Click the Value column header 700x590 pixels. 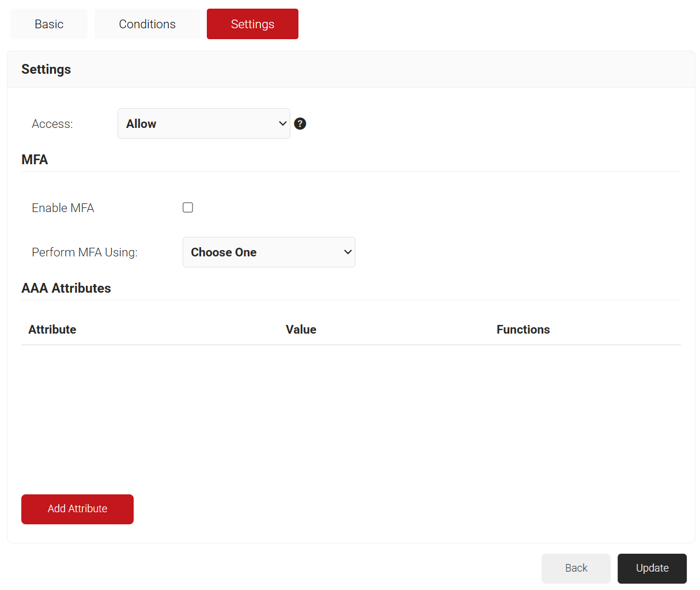coord(301,330)
